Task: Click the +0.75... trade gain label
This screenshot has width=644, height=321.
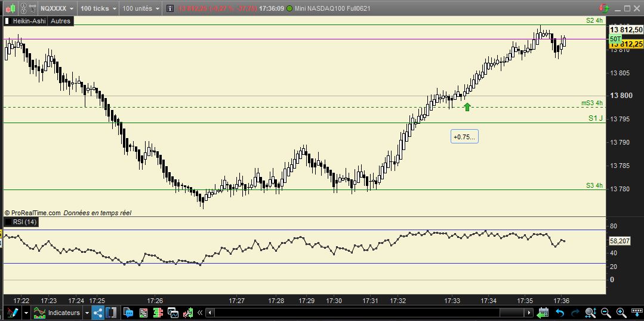Action: pos(464,137)
